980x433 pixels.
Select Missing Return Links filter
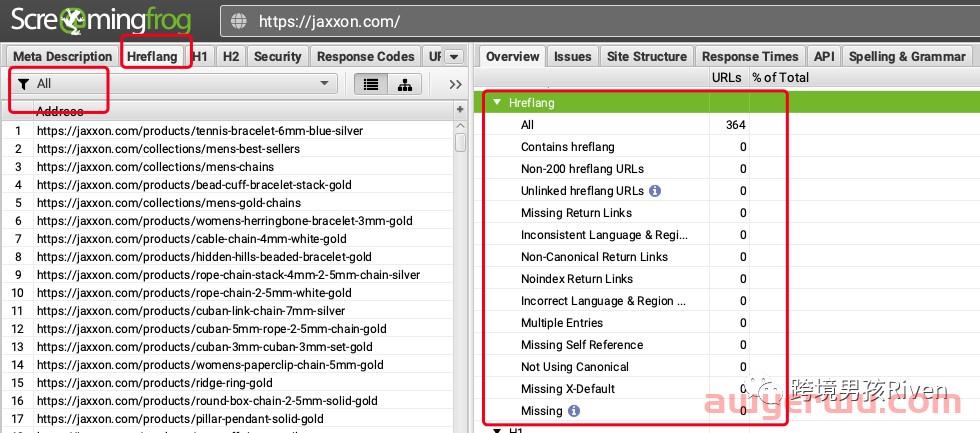(576, 213)
